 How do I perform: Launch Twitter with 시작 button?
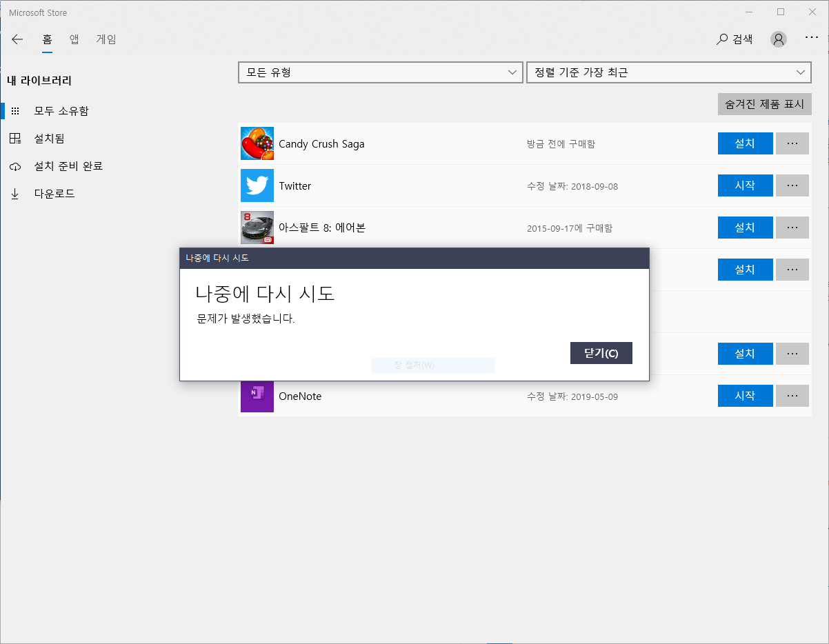(x=745, y=185)
